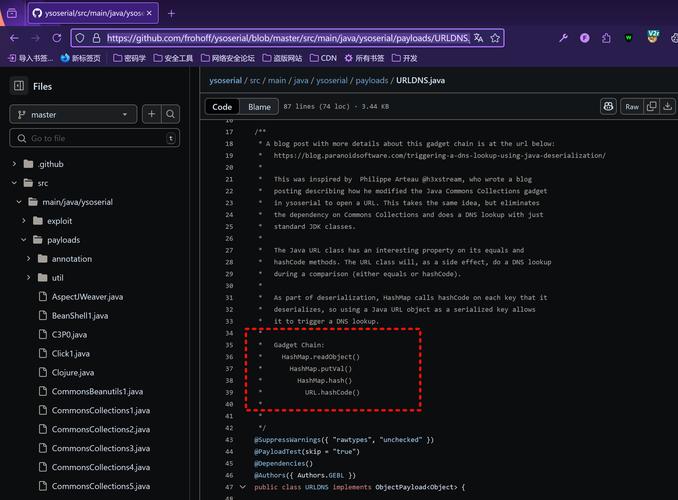The image size is (678, 500).
Task: Switch to Code view
Action: 222,106
